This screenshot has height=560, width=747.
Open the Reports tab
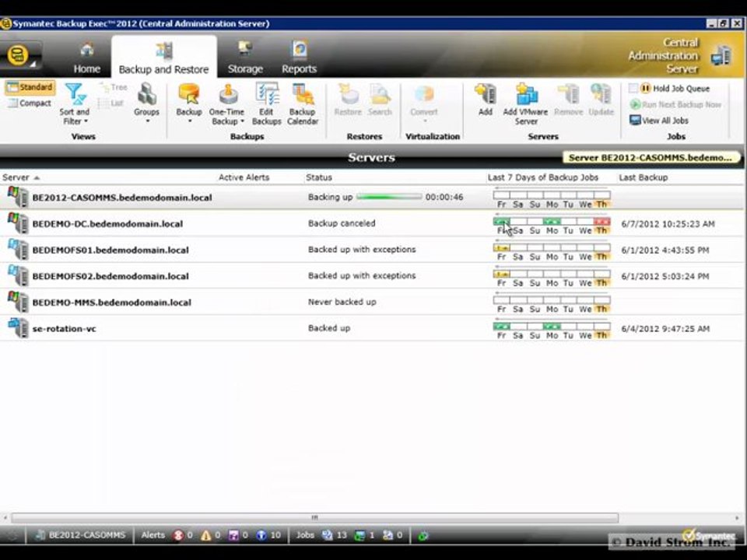(x=299, y=58)
